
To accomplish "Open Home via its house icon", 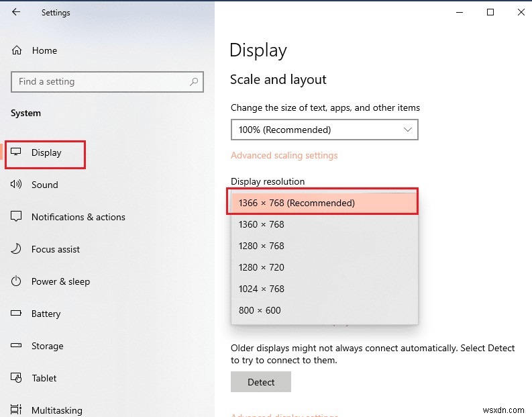I will tap(17, 50).
